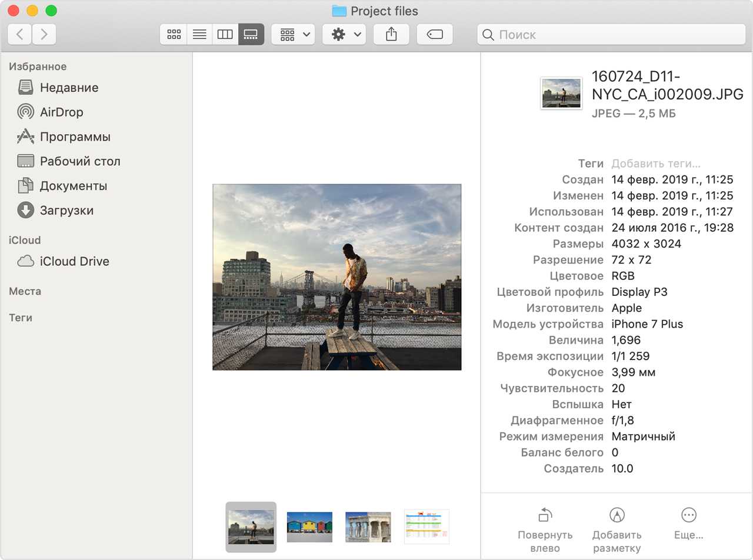
Task: Switch to column view mode
Action: (x=225, y=35)
